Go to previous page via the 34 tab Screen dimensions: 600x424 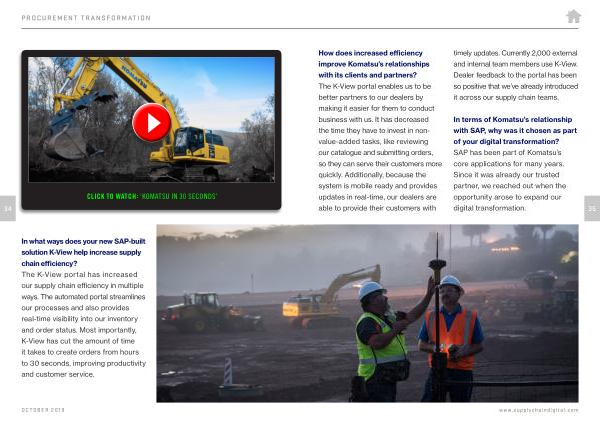[x=8, y=208]
